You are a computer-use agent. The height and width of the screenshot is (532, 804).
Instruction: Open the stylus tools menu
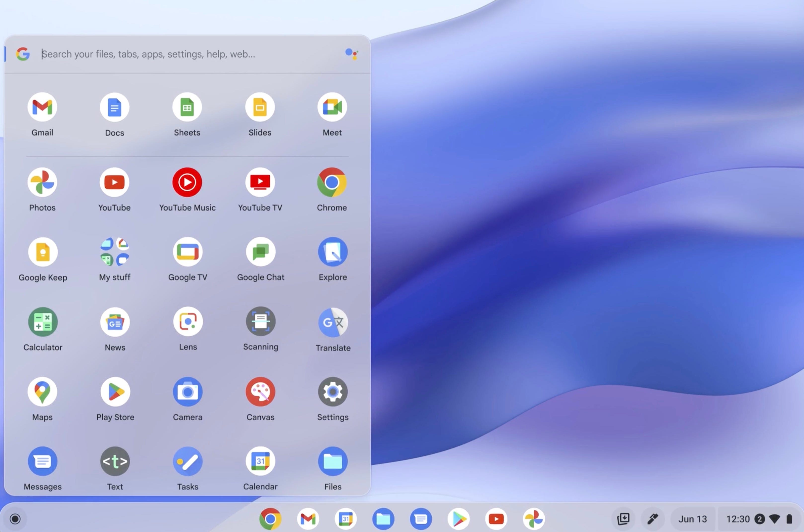click(653, 519)
